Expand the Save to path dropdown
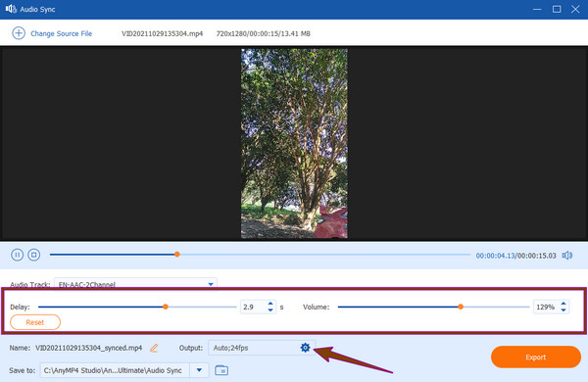 pos(199,370)
